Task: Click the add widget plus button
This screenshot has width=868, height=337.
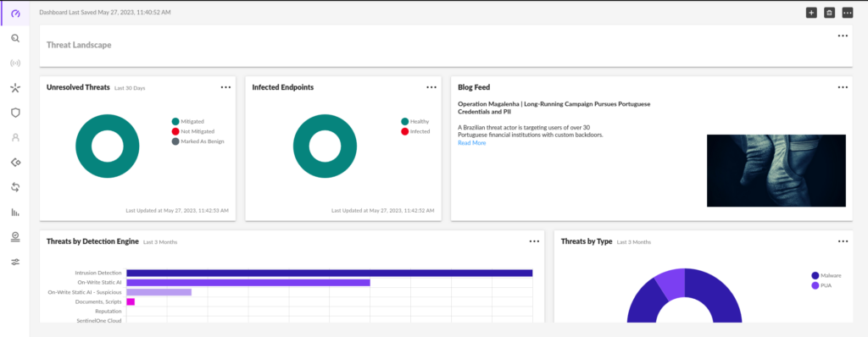Action: pyautogui.click(x=811, y=13)
